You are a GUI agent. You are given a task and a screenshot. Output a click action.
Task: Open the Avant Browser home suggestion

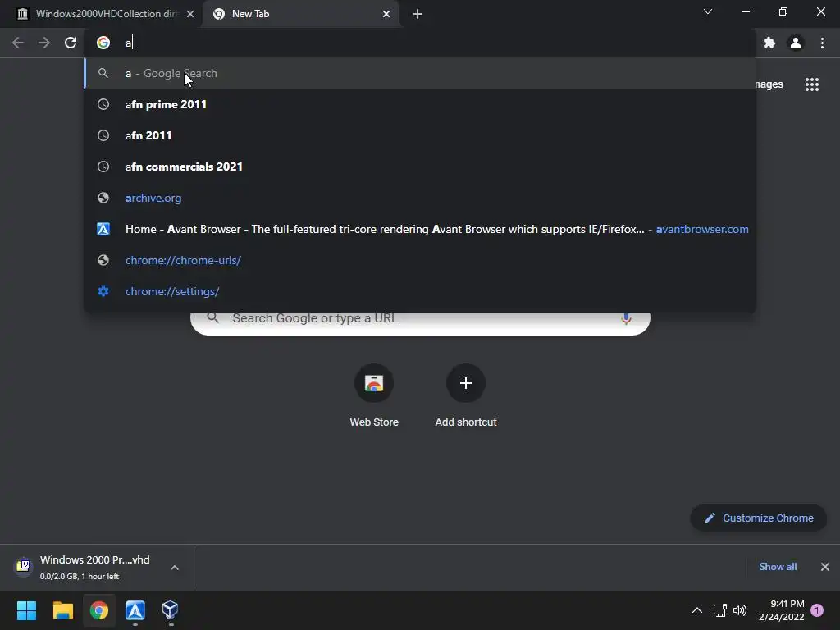(420, 230)
